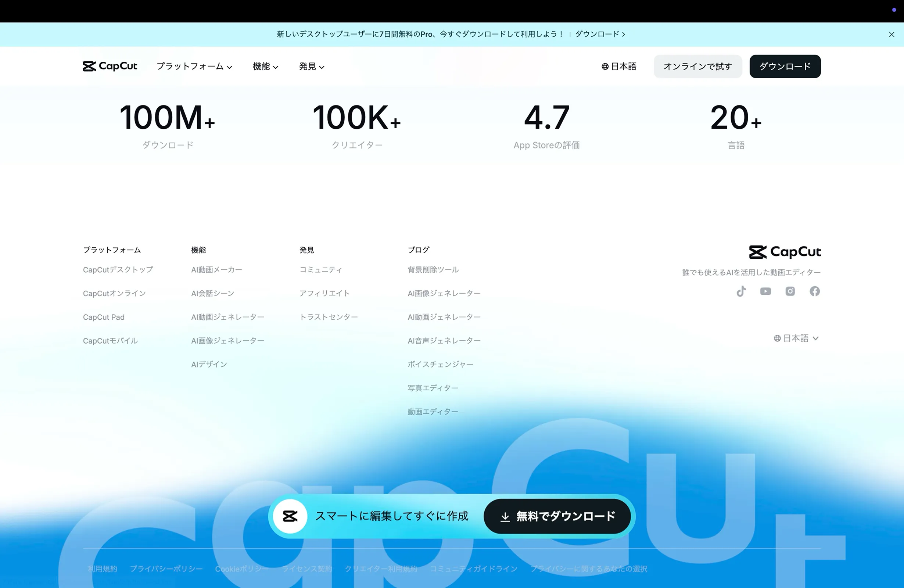This screenshot has height=588, width=904.
Task: Click the 4.7 App Storeの評価 statistic
Action: [x=546, y=126]
